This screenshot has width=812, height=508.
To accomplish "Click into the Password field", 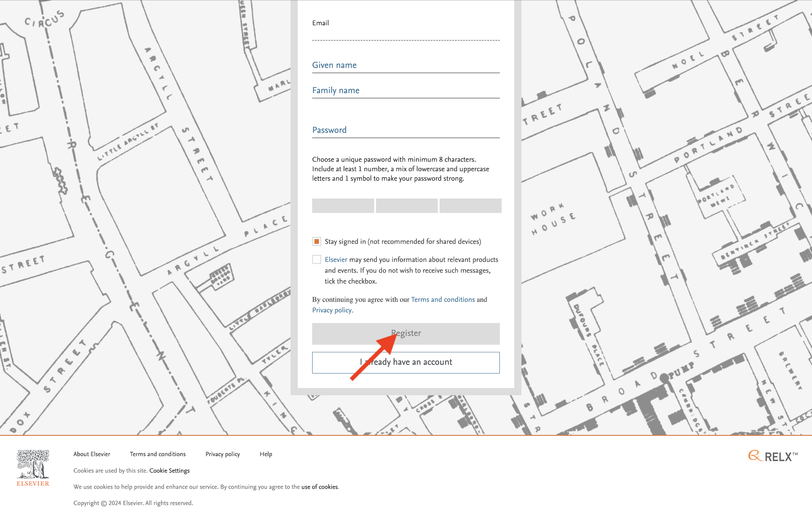I will pos(406,130).
